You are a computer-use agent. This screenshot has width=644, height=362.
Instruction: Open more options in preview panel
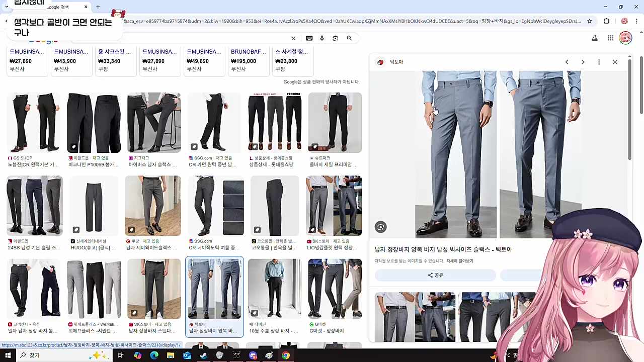[599, 62]
